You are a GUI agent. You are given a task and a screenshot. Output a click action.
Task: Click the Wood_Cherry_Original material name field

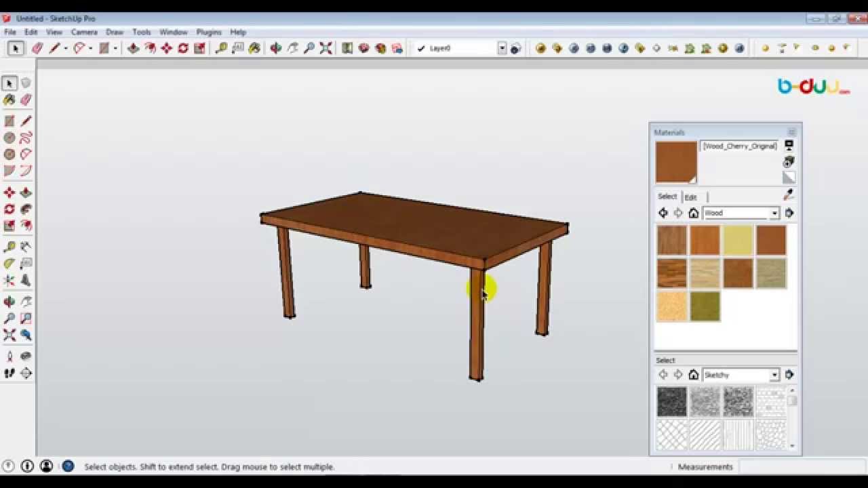(x=739, y=146)
